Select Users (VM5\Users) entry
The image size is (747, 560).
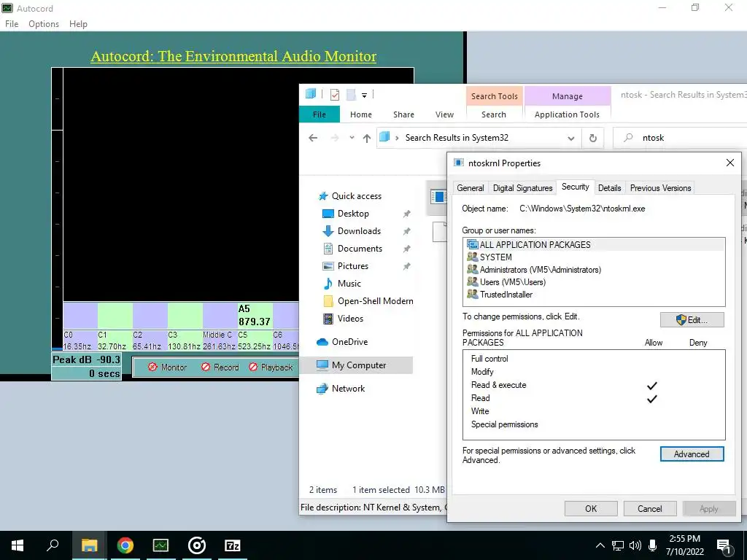pyautogui.click(x=594, y=282)
